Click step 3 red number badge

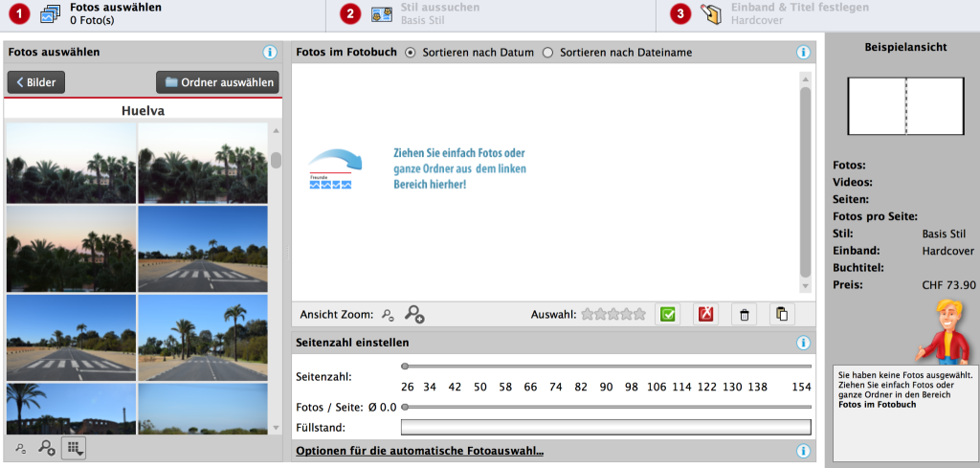click(x=680, y=13)
